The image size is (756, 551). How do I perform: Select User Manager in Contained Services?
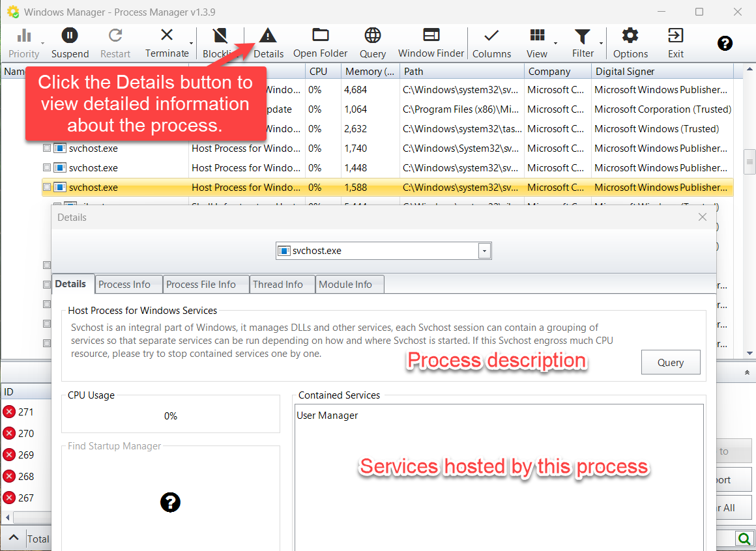pos(327,416)
